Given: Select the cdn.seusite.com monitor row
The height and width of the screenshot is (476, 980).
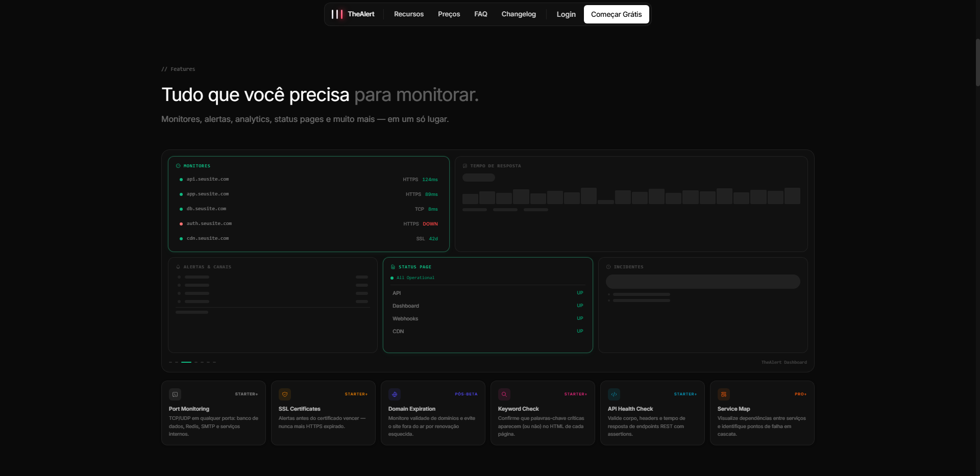Looking at the screenshot, I should pyautogui.click(x=309, y=239).
